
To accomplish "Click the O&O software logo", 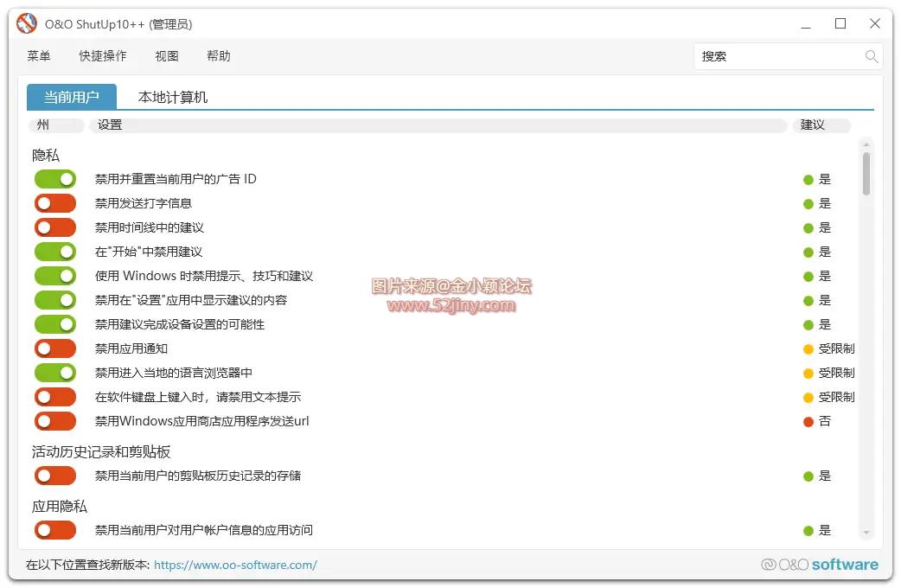I will tap(820, 565).
